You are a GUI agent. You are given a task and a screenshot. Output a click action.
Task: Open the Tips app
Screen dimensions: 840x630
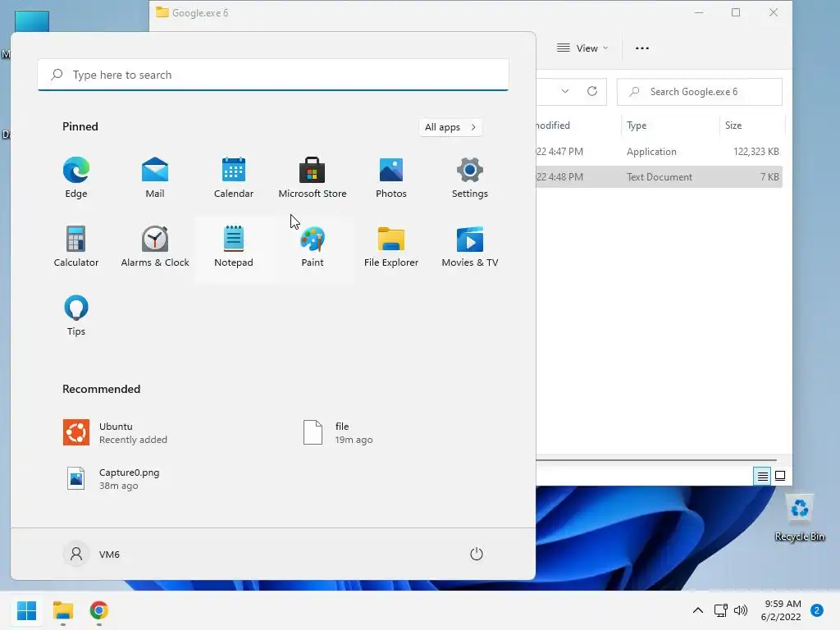click(76, 316)
